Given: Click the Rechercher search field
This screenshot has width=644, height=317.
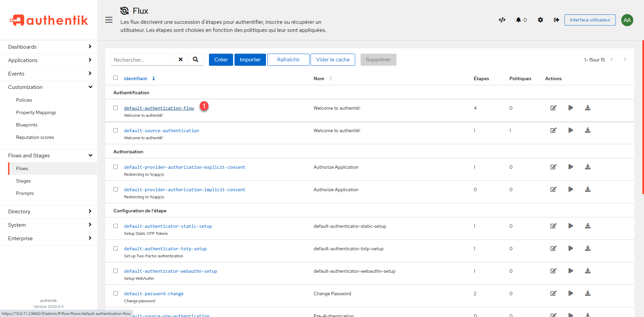Looking at the screenshot, I should (142, 60).
